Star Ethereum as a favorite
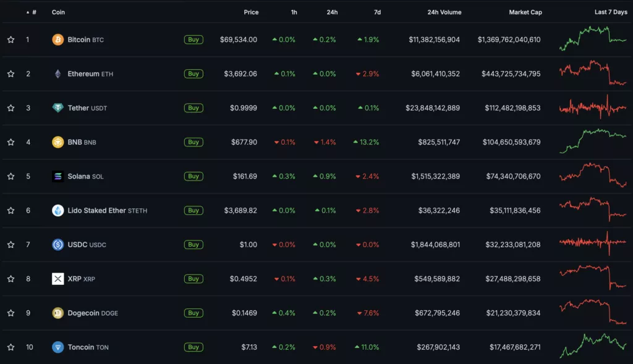The height and width of the screenshot is (364, 633). click(x=11, y=74)
